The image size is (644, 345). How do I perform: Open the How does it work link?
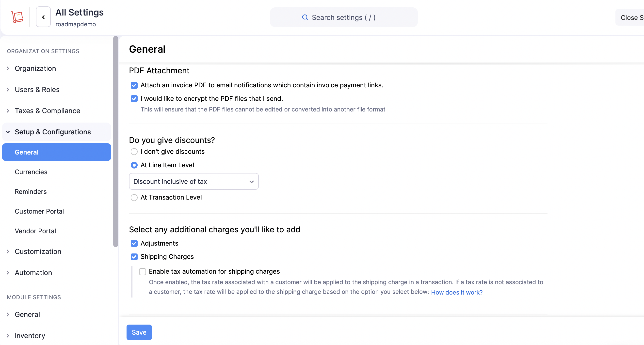pos(456,292)
